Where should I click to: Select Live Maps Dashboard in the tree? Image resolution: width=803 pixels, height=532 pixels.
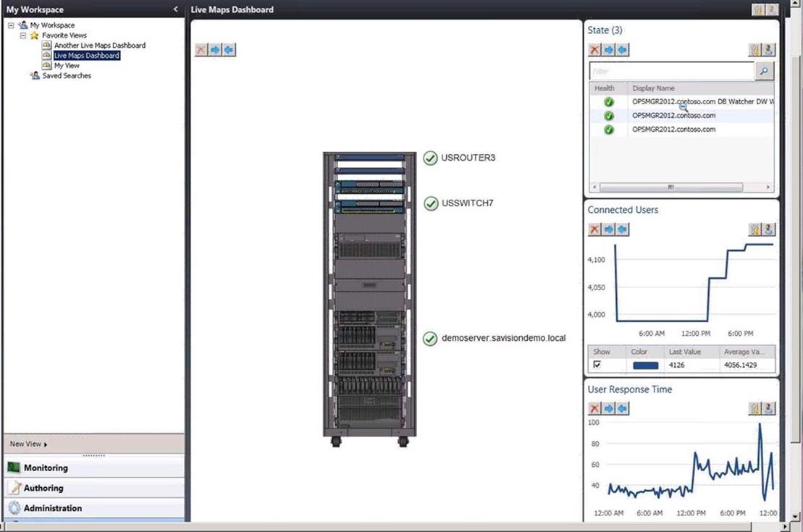[x=87, y=55]
